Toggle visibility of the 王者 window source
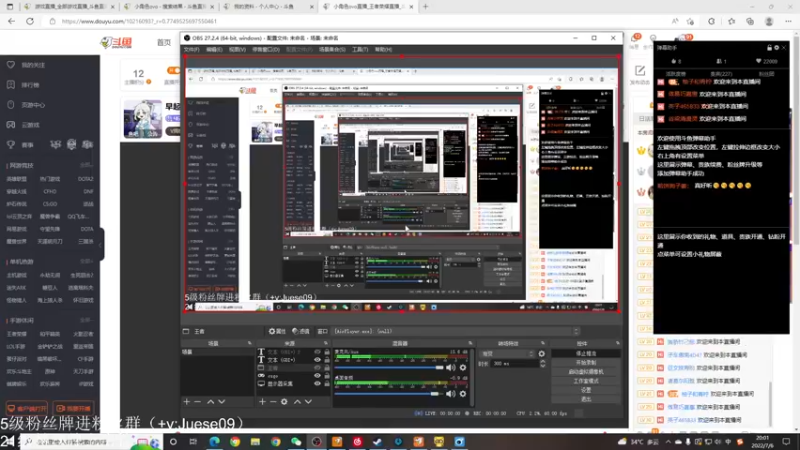The image size is (800, 450). point(317,368)
